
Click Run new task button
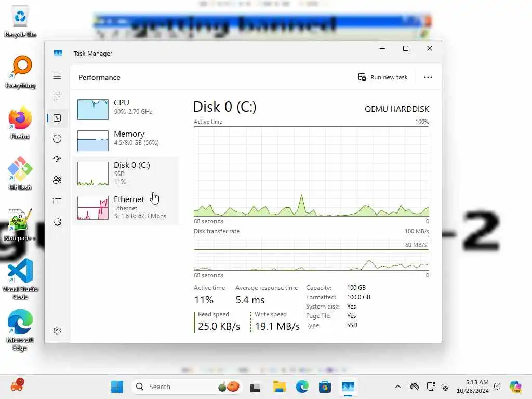click(383, 77)
